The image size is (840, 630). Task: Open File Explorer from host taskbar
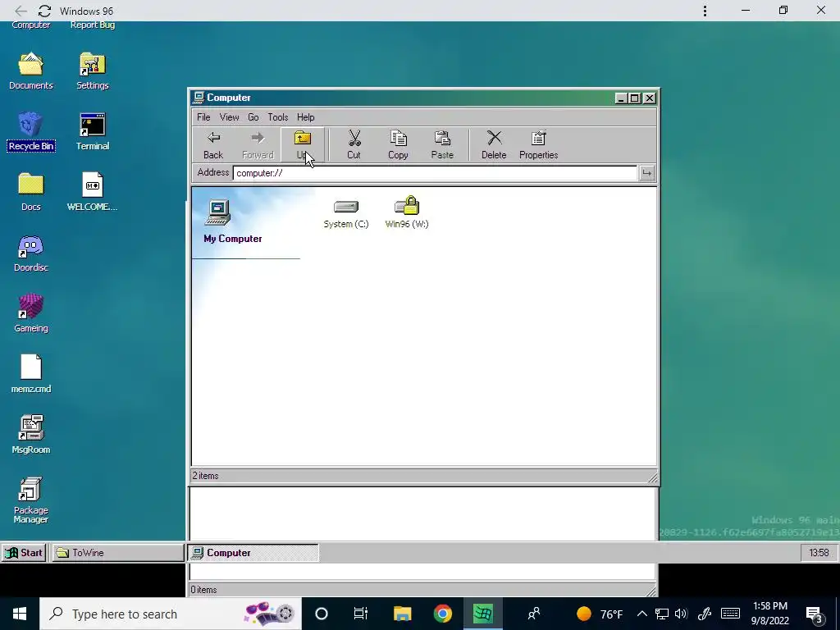click(402, 614)
